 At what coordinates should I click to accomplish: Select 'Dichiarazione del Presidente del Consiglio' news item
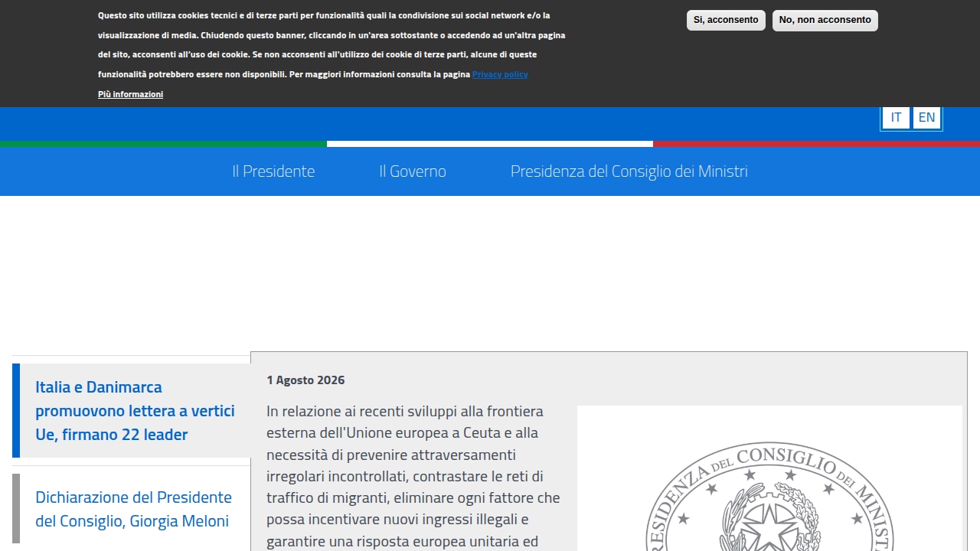tap(134, 509)
